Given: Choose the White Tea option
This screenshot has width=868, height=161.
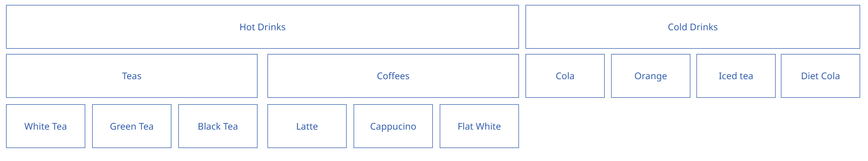Looking at the screenshot, I should [46, 126].
